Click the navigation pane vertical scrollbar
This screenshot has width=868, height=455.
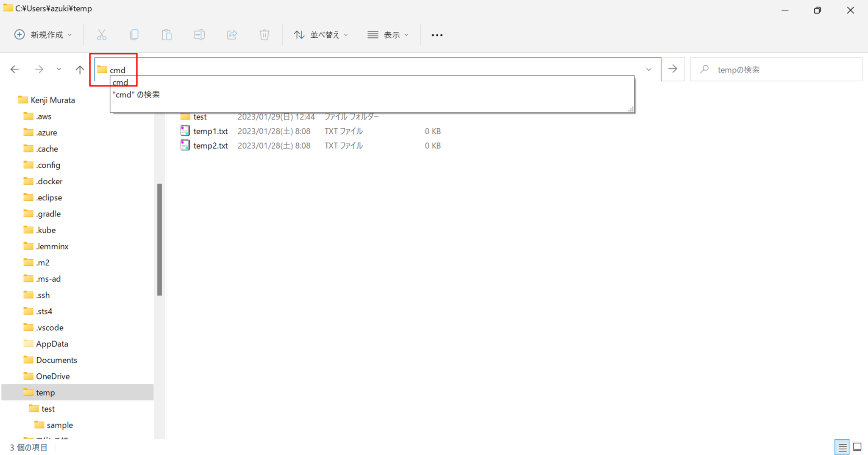click(x=159, y=239)
